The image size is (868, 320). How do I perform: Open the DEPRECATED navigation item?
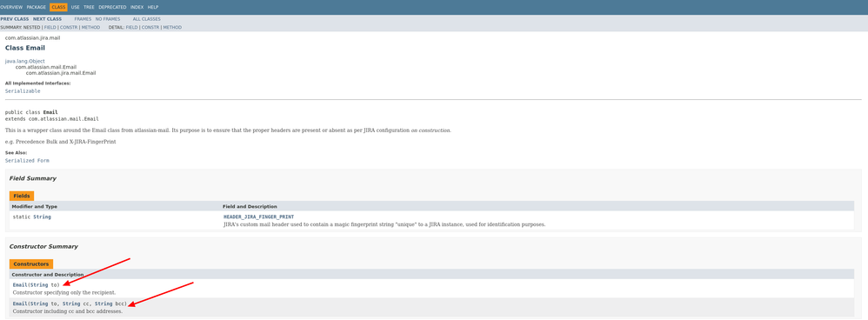[112, 7]
